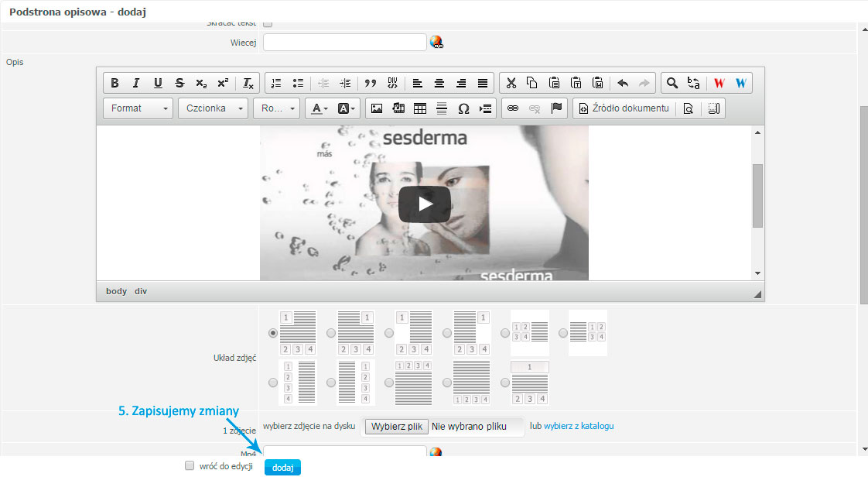Click the Wiecej text input field

pyautogui.click(x=344, y=42)
